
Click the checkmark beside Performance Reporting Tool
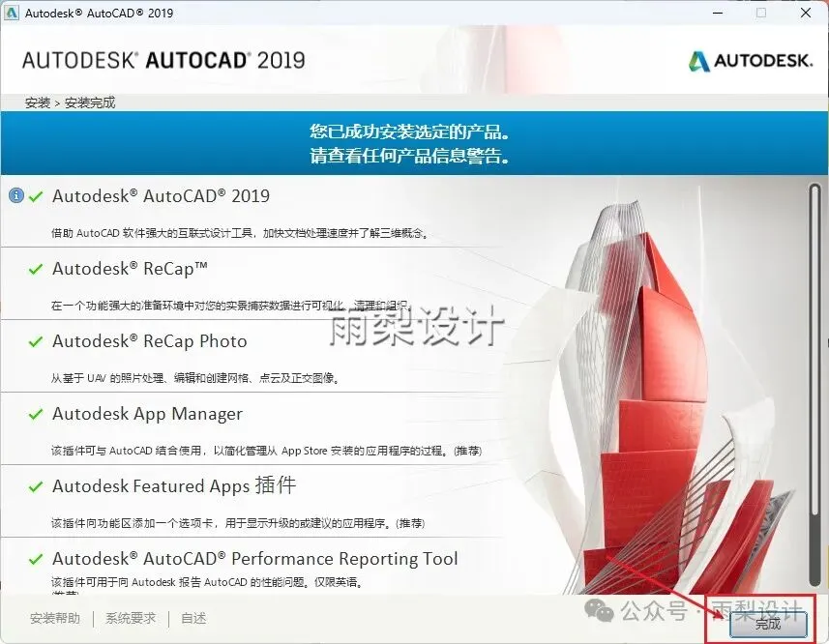coord(36,559)
